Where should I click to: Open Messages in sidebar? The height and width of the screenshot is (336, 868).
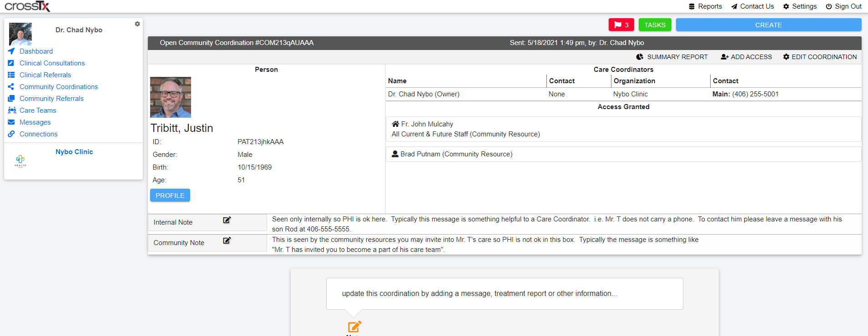(35, 122)
